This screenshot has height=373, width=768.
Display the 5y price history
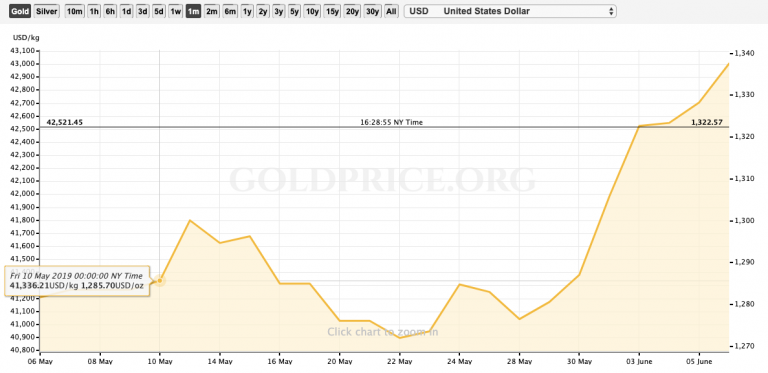click(x=294, y=11)
